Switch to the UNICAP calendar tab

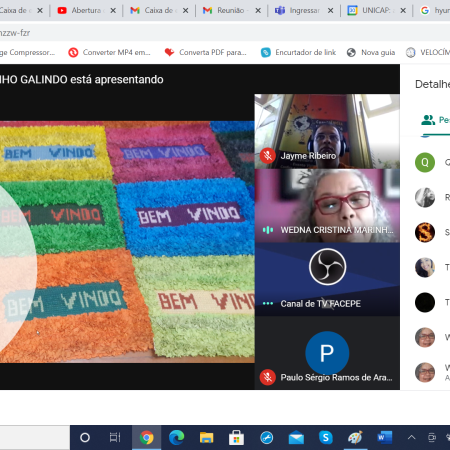tap(377, 10)
